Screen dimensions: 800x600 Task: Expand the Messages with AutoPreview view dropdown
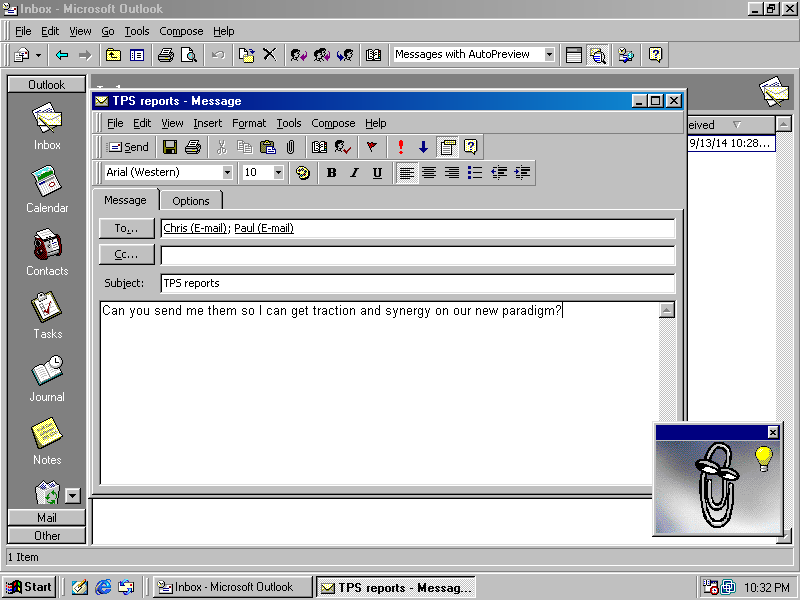tap(549, 55)
